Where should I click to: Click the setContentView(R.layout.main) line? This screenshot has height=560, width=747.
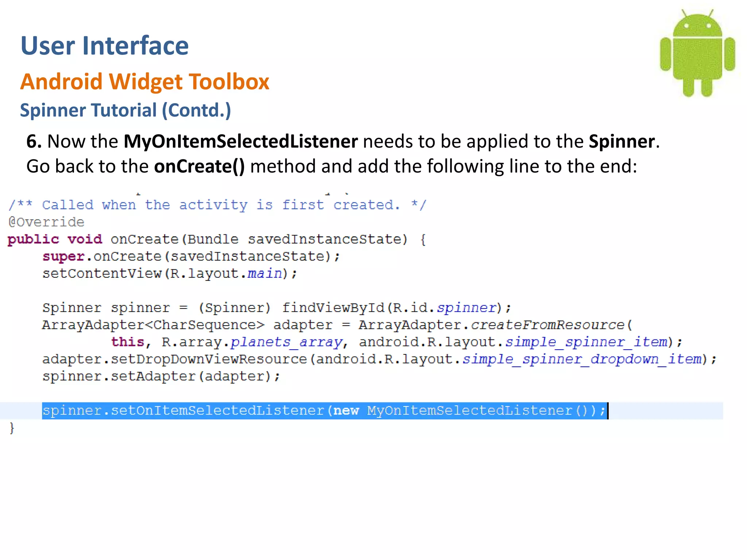[x=170, y=273]
